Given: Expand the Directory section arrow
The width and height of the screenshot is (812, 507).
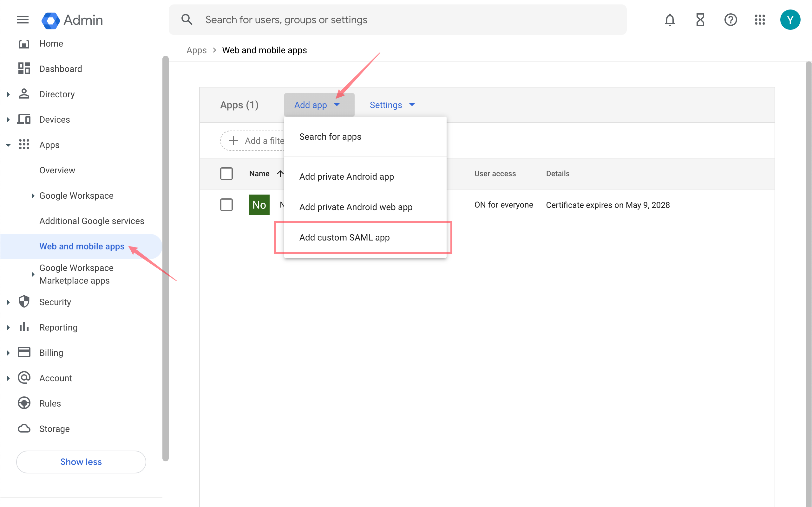Looking at the screenshot, I should pos(8,94).
